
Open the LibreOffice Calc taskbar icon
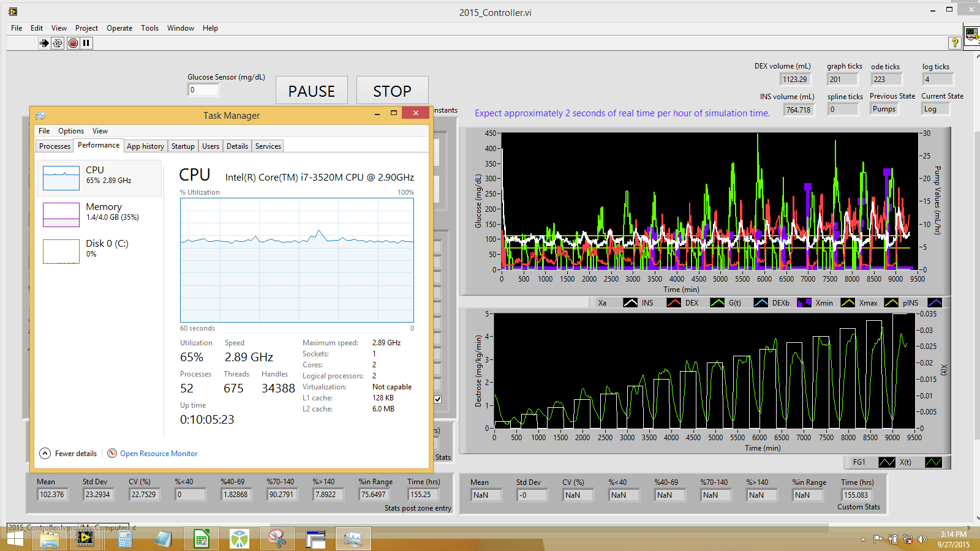[x=202, y=539]
